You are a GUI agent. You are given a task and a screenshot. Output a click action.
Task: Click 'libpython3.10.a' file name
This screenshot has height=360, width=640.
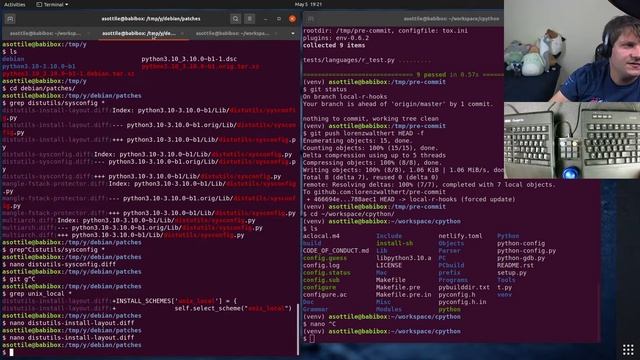[x=403, y=258]
